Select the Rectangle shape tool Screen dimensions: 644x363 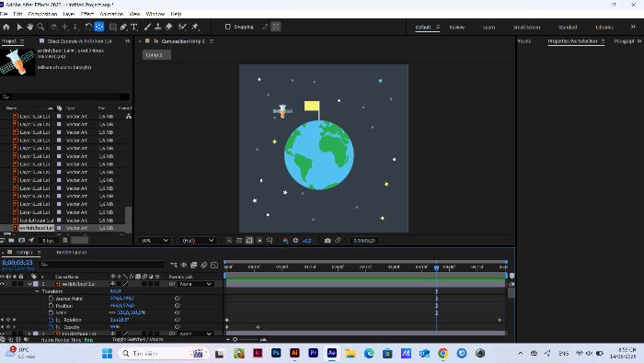[112, 27]
